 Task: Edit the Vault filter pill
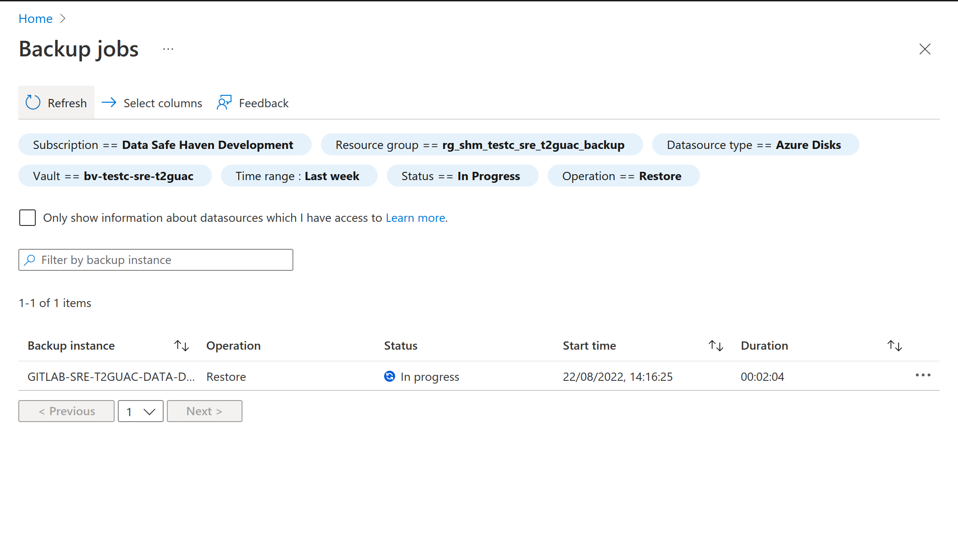115,176
